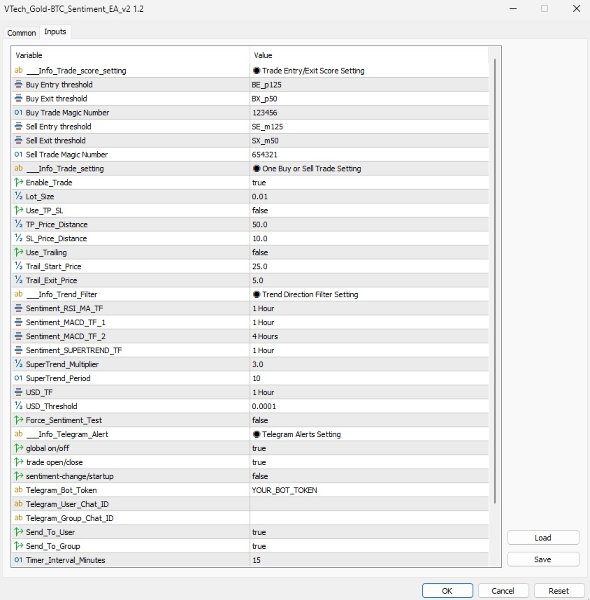590x600 pixels.
Task: Click the string icon beside Telegram_Bot_Token
Action: pos(18,490)
